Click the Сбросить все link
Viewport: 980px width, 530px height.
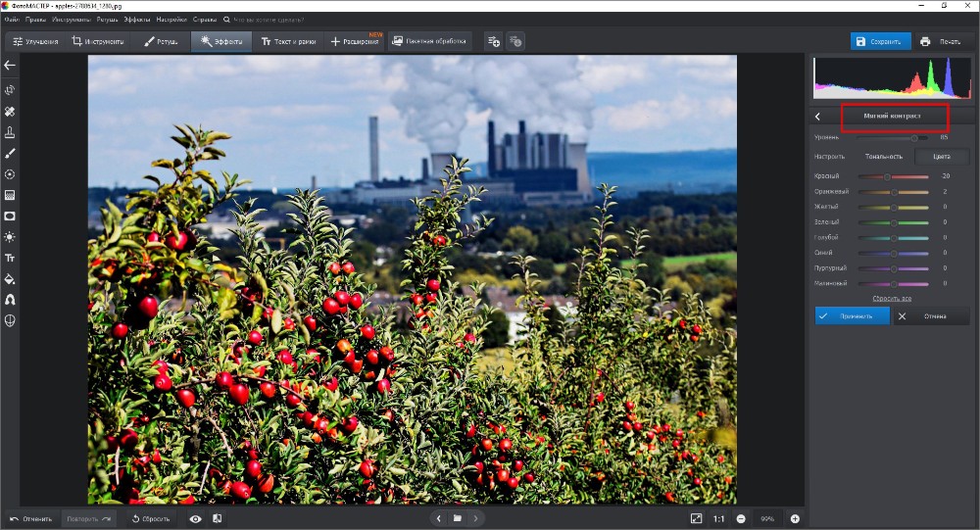point(892,298)
